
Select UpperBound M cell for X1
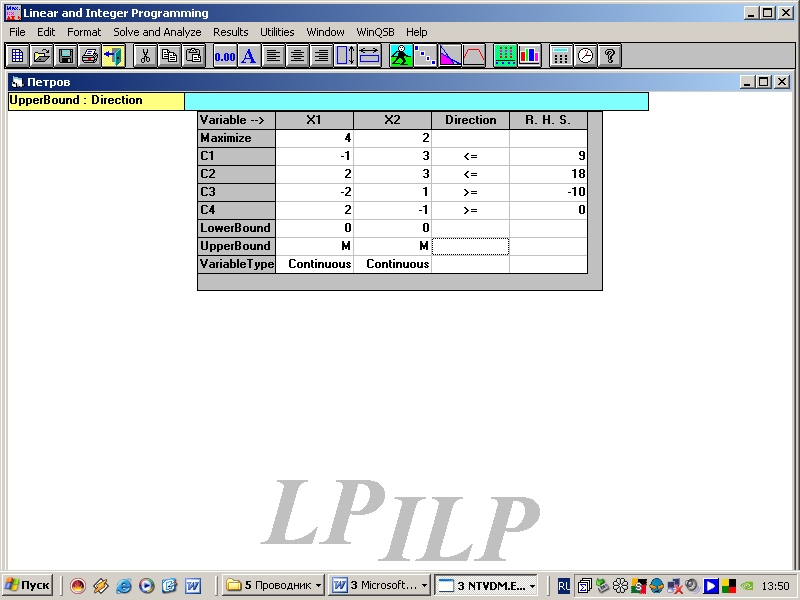pyautogui.click(x=314, y=246)
